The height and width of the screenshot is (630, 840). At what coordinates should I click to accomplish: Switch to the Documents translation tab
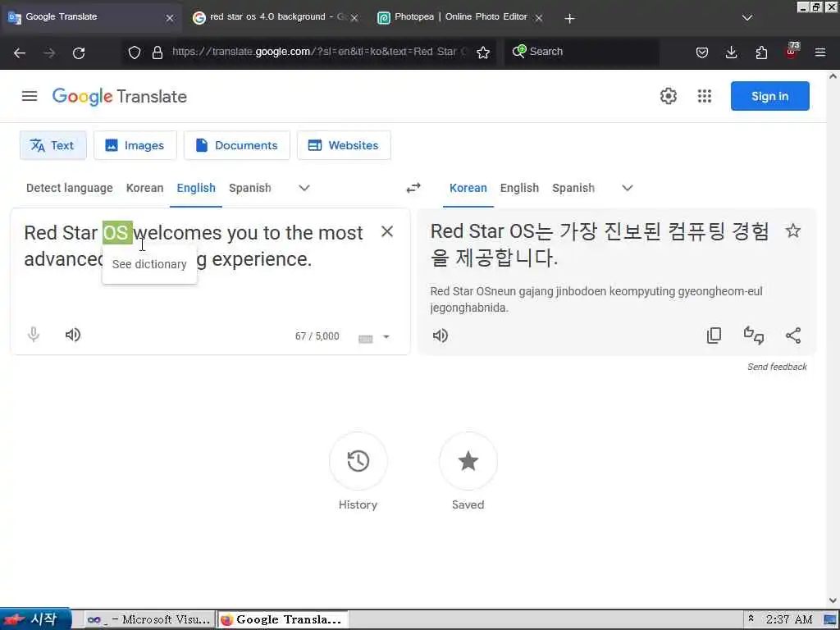click(237, 145)
